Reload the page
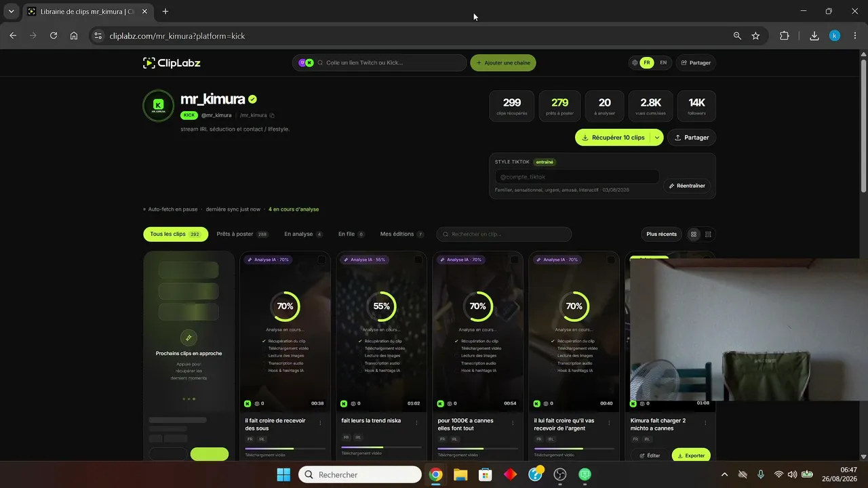This screenshot has height=488, width=868. pyautogui.click(x=54, y=36)
